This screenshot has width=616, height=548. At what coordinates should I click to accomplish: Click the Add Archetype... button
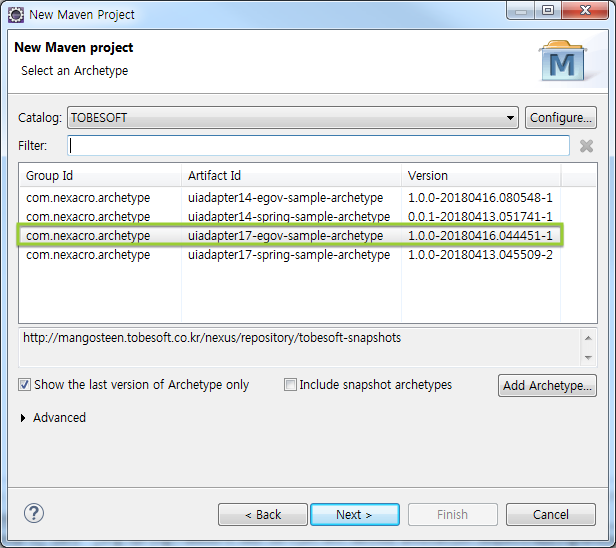pyautogui.click(x=546, y=385)
